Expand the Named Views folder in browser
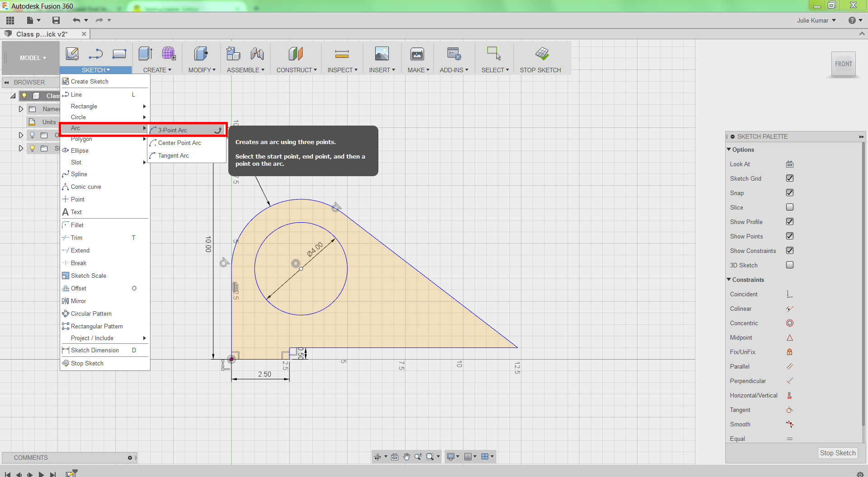Screen dimensions: 868x477 [21, 109]
